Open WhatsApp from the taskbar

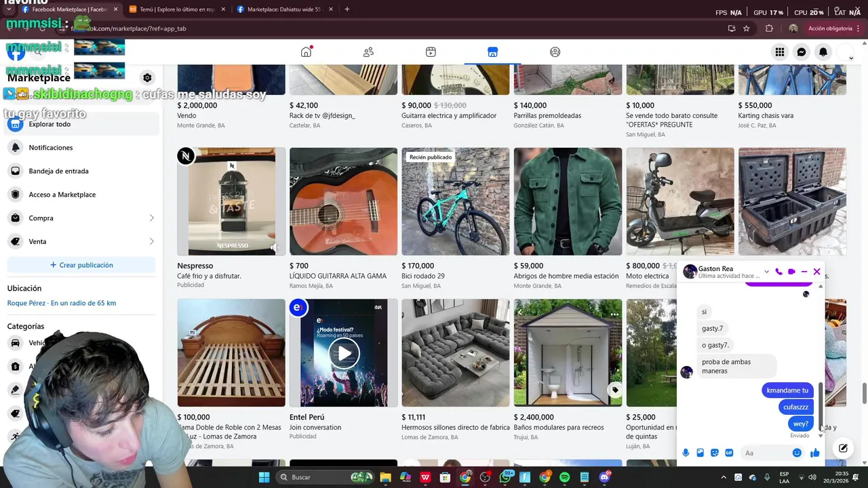click(x=505, y=477)
